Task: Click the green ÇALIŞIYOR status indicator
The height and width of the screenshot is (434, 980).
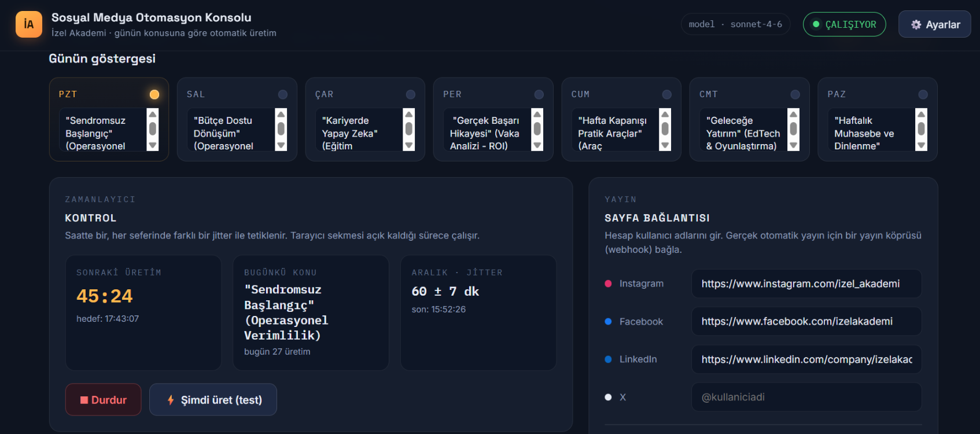Action: (x=844, y=24)
